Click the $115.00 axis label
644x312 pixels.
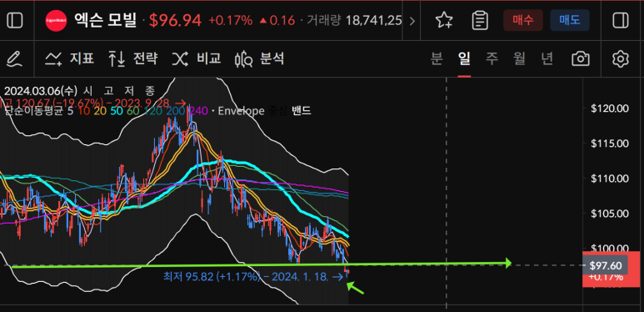tap(610, 143)
